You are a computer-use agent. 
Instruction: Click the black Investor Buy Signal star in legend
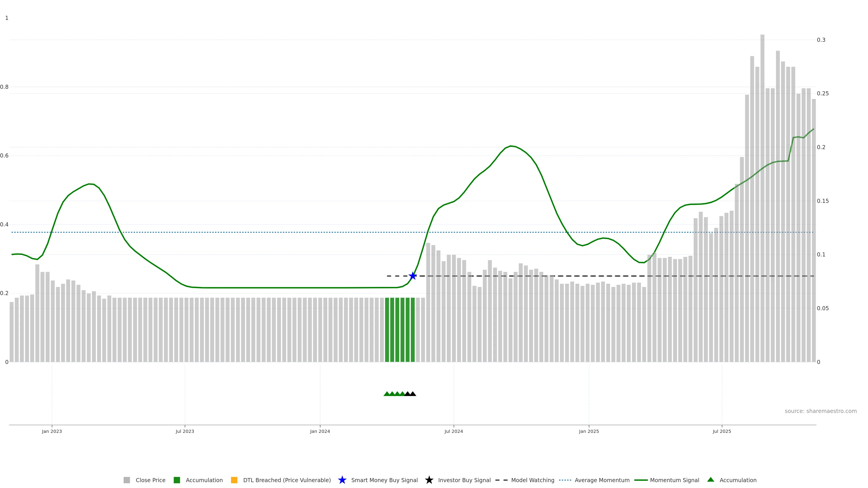(x=429, y=480)
